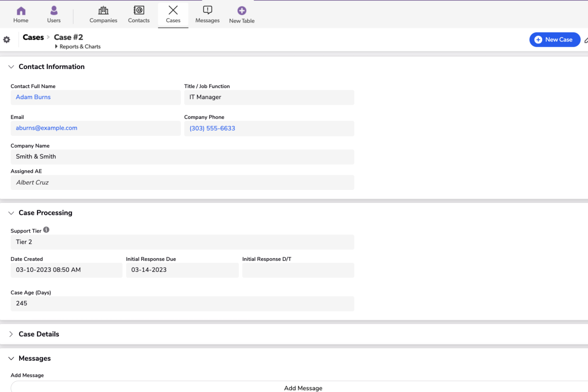Click the Initial Response D/T field
This screenshot has height=392, width=588.
(x=298, y=270)
